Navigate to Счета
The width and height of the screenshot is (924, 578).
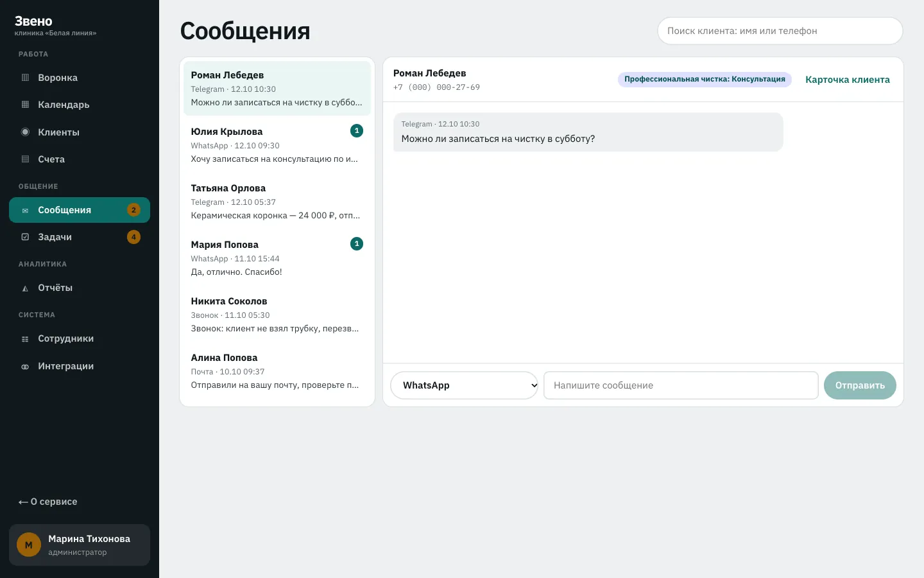tap(80, 159)
